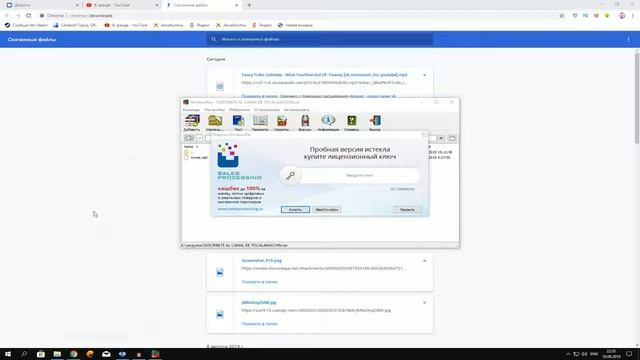Image resolution: width=640 pixels, height=360 pixels.
Task: Click the Добавить (add) toolbar icon in the archiver window
Action: coord(192,121)
